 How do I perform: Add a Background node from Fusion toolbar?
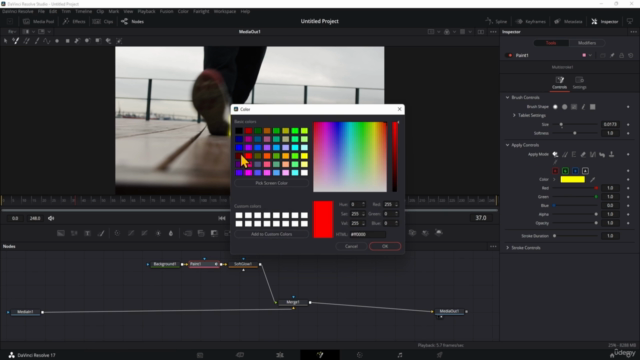pos(61,233)
